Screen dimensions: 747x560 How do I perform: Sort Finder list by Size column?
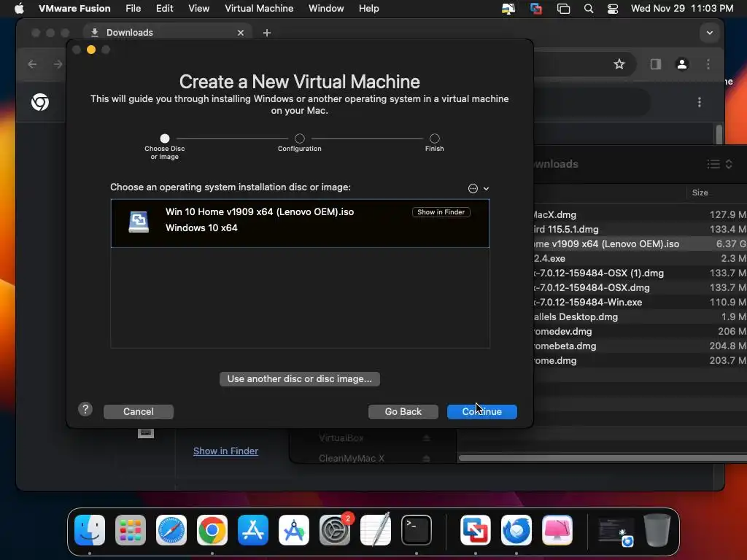click(x=700, y=192)
